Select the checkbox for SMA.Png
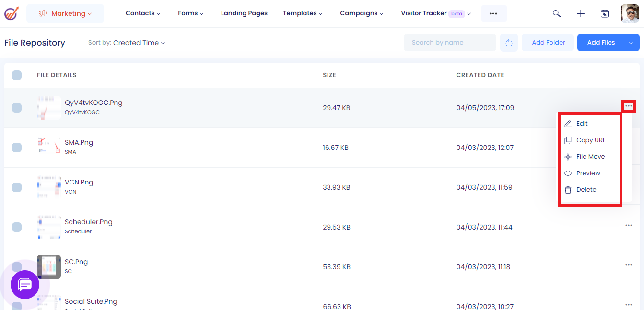The height and width of the screenshot is (310, 644). [x=17, y=148]
